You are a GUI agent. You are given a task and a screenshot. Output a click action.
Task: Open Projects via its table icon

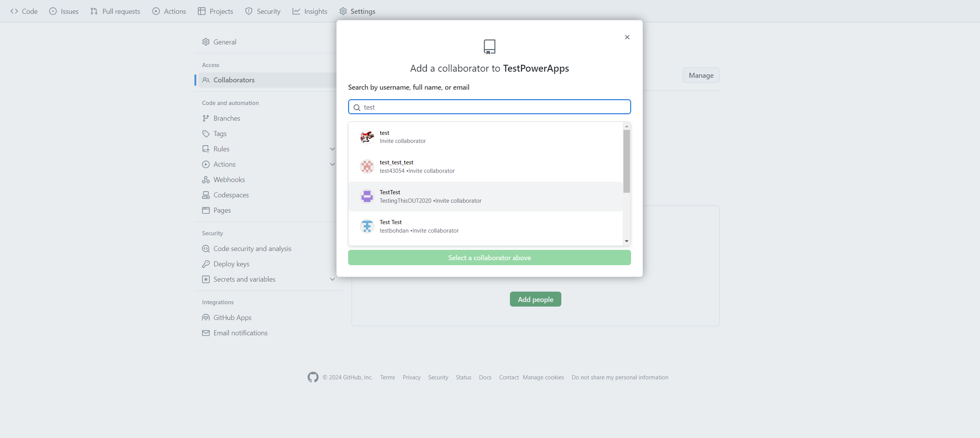click(202, 11)
